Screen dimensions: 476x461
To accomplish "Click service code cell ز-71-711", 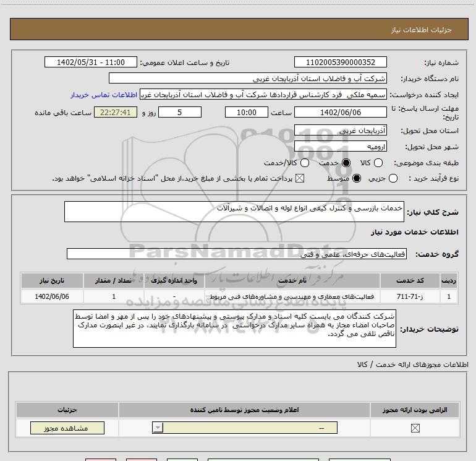I will pyautogui.click(x=410, y=296).
